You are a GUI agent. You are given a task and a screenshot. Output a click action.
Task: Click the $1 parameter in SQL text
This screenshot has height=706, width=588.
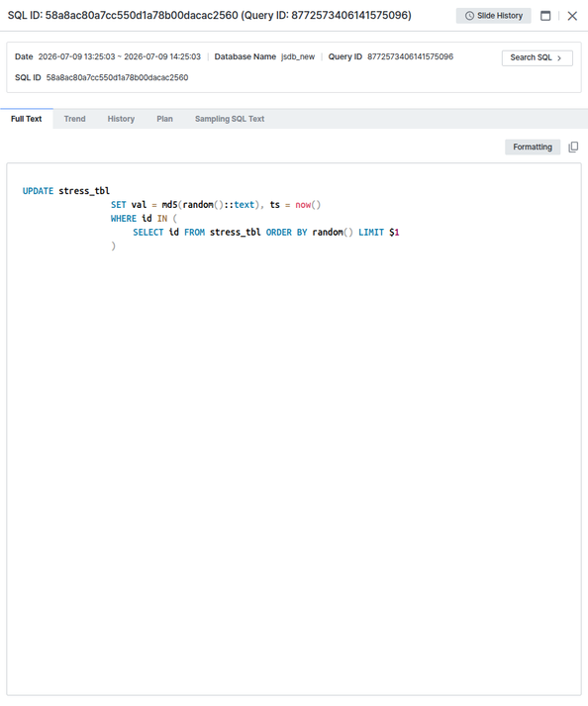(394, 233)
